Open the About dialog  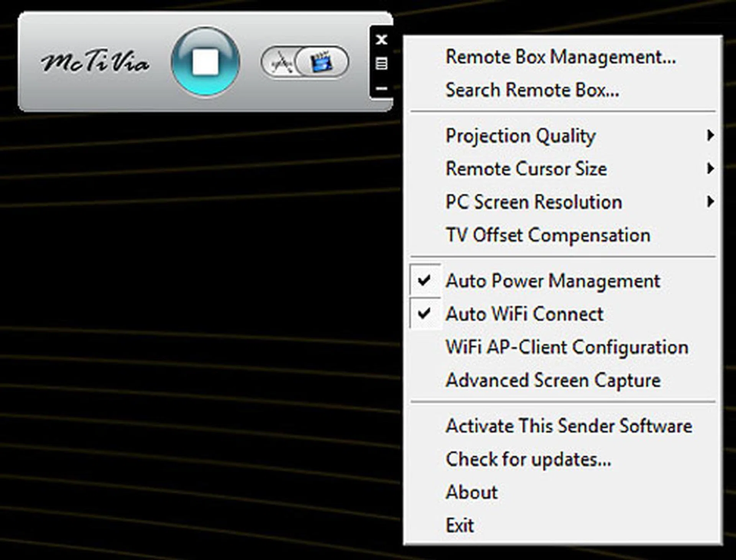click(471, 492)
